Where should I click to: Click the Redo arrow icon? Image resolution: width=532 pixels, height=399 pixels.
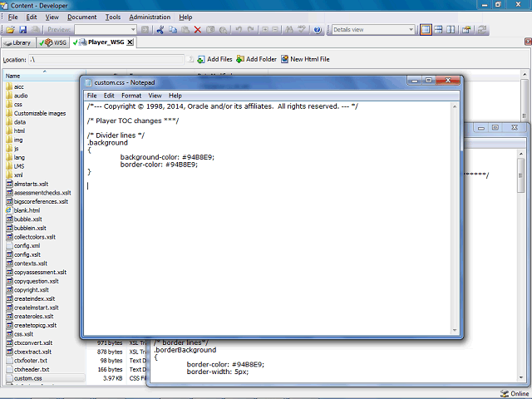pyautogui.click(x=251, y=30)
